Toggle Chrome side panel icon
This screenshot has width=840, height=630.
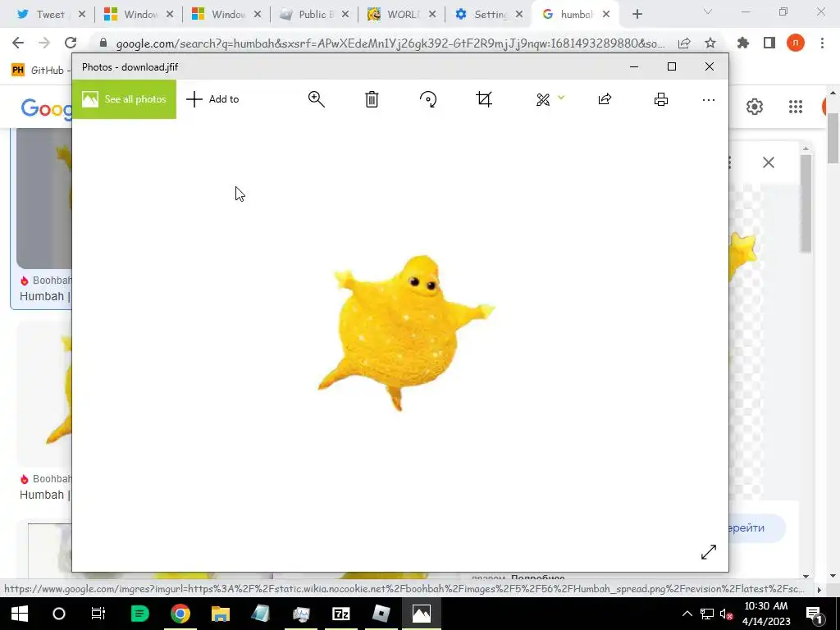(x=769, y=43)
